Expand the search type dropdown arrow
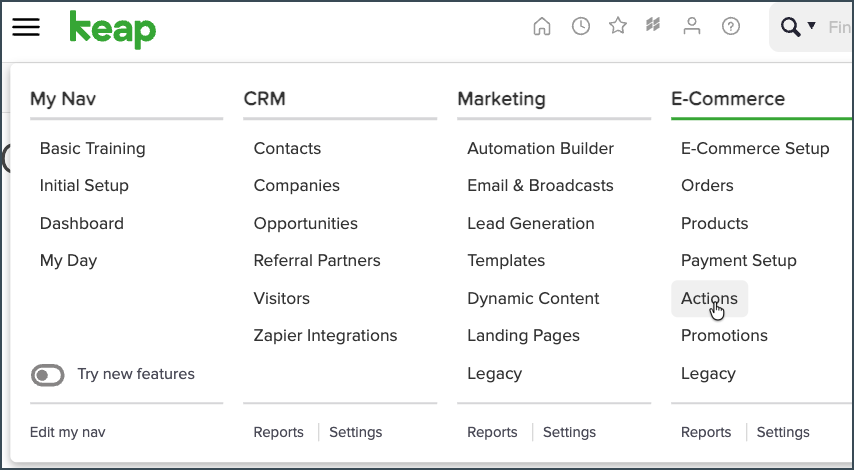 (812, 25)
